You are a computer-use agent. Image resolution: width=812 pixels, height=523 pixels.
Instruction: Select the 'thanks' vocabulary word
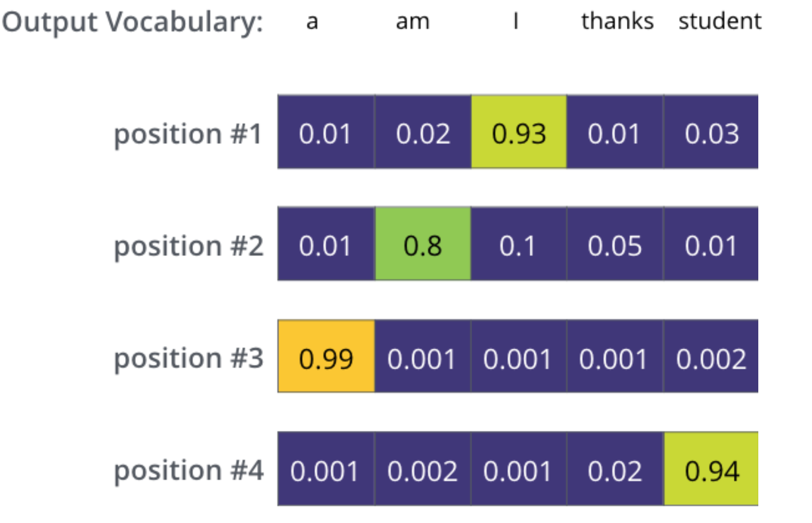(x=617, y=21)
